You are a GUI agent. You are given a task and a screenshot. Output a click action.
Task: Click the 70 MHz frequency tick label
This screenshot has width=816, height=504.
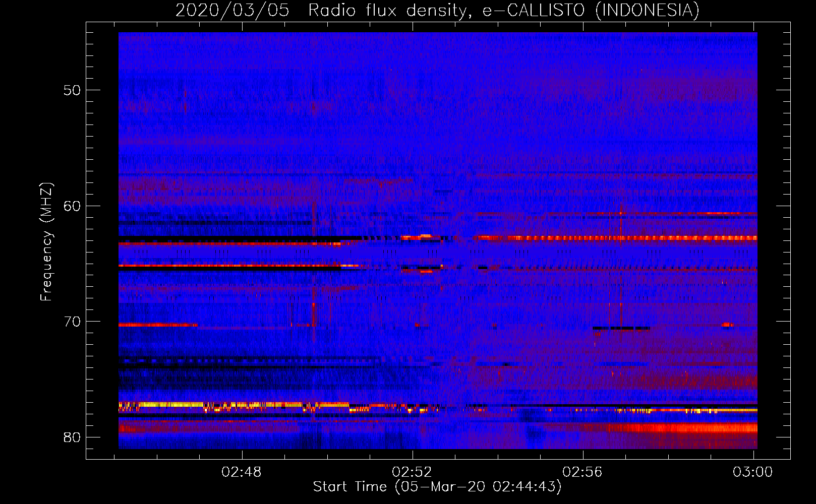pos(72,322)
